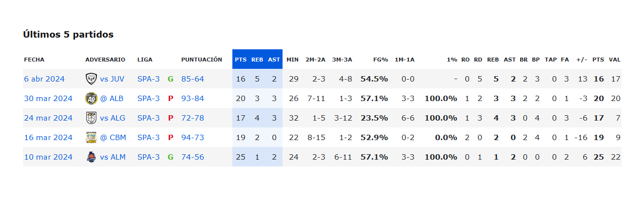Click the VAL column header
The width and height of the screenshot is (644, 206).
[615, 60]
